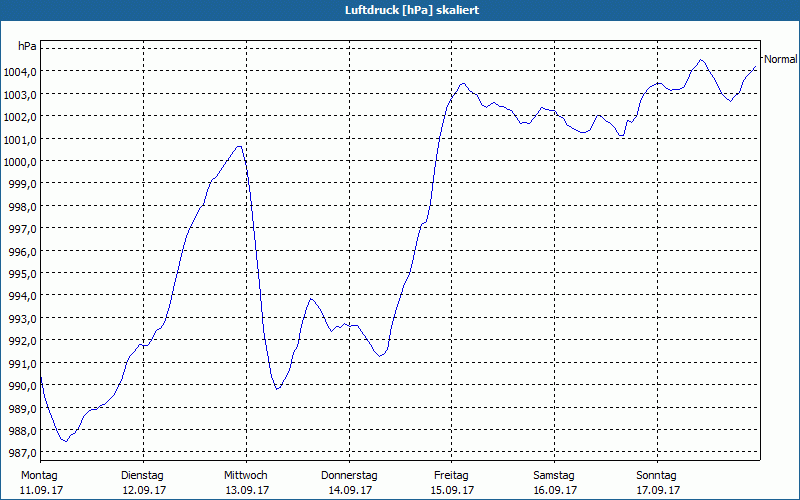Viewport: 800px width, 500px height.
Task: Select the Mittwoch 13.09.17 date label
Action: [246, 483]
